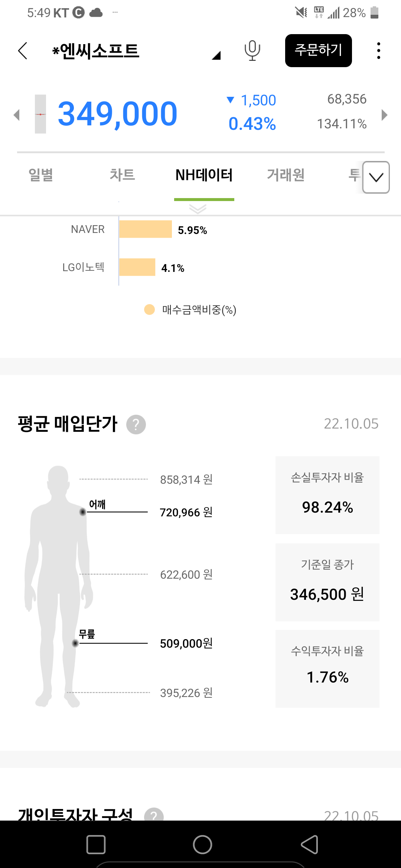Activate the microphone voice search icon
The height and width of the screenshot is (868, 401).
(x=252, y=50)
